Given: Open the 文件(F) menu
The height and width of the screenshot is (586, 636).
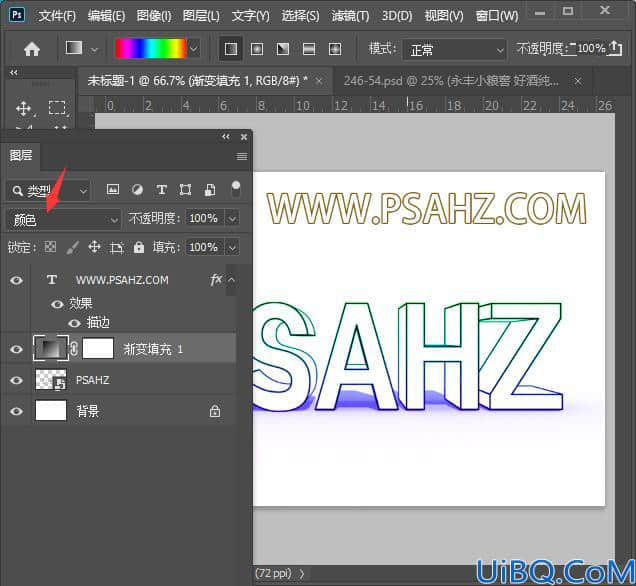Looking at the screenshot, I should (x=57, y=16).
